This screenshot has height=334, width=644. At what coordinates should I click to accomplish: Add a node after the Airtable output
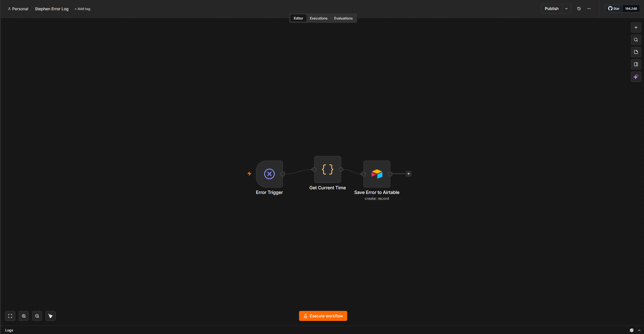coord(409,174)
